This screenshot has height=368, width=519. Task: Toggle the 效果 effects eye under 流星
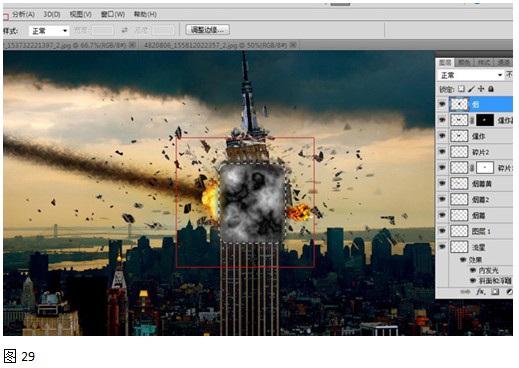click(463, 260)
